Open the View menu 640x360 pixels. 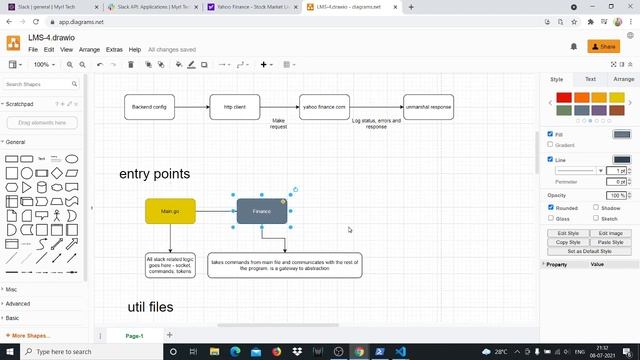(67, 49)
